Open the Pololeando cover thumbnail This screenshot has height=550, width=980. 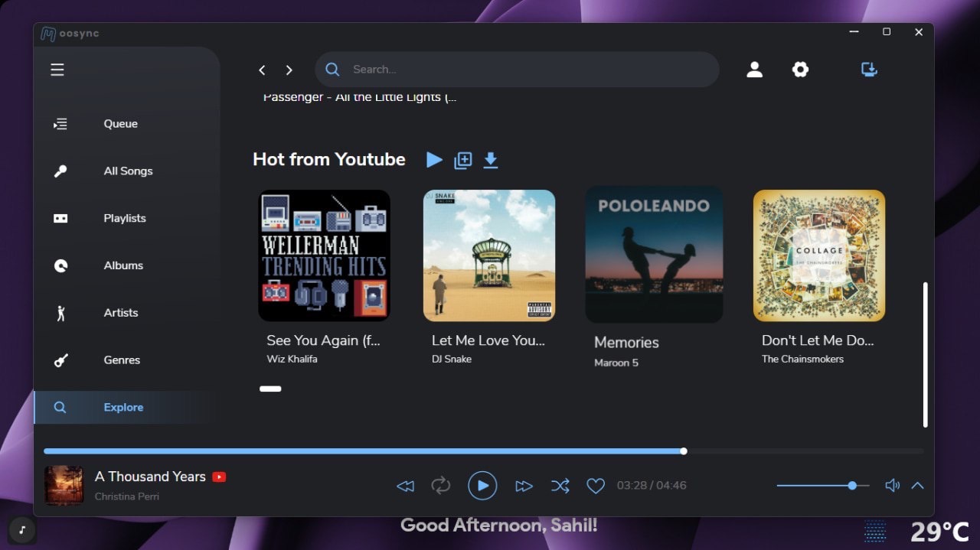[x=654, y=255]
